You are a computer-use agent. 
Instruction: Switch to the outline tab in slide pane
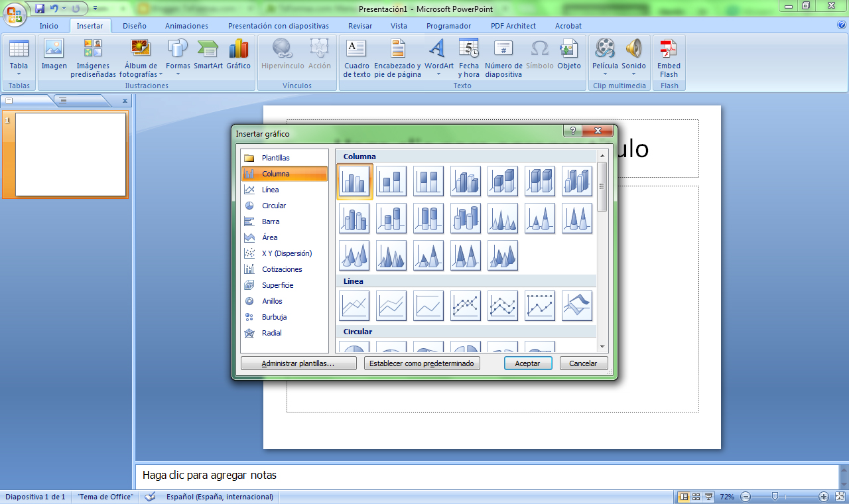click(x=63, y=100)
